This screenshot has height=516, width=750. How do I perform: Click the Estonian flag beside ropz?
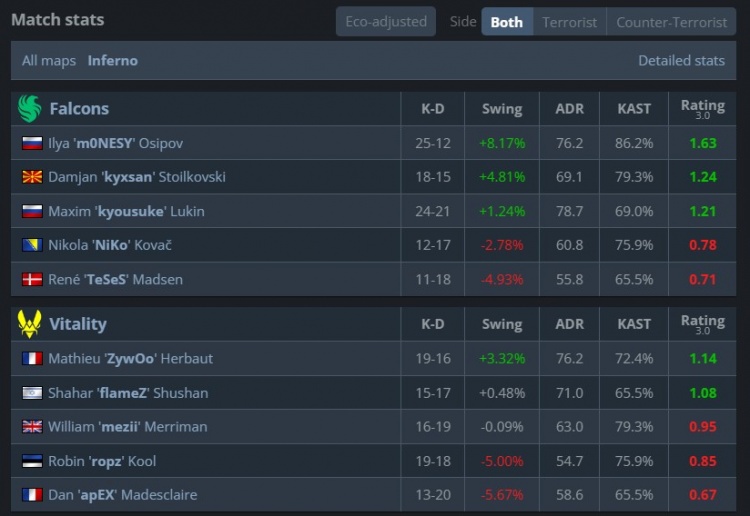pyautogui.click(x=32, y=461)
